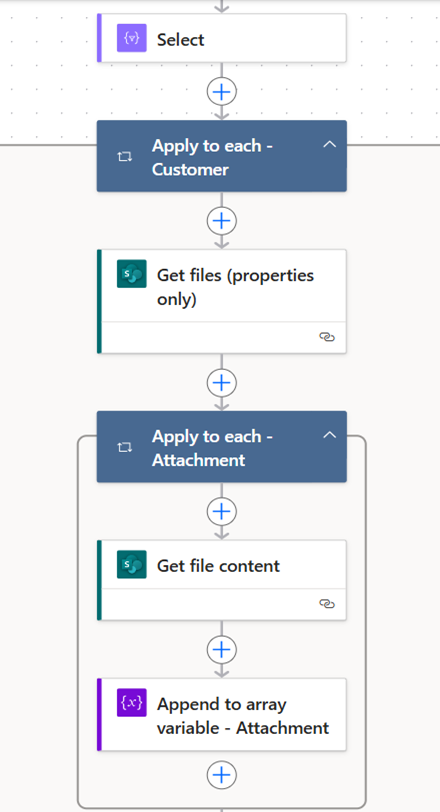
Task: Click the variable icon on Append to array
Action: pyautogui.click(x=131, y=702)
